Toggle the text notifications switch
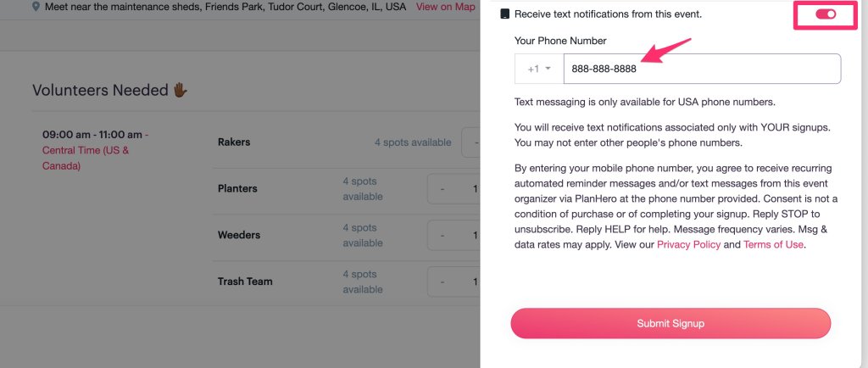Viewport: 868px width, 368px height. (825, 14)
